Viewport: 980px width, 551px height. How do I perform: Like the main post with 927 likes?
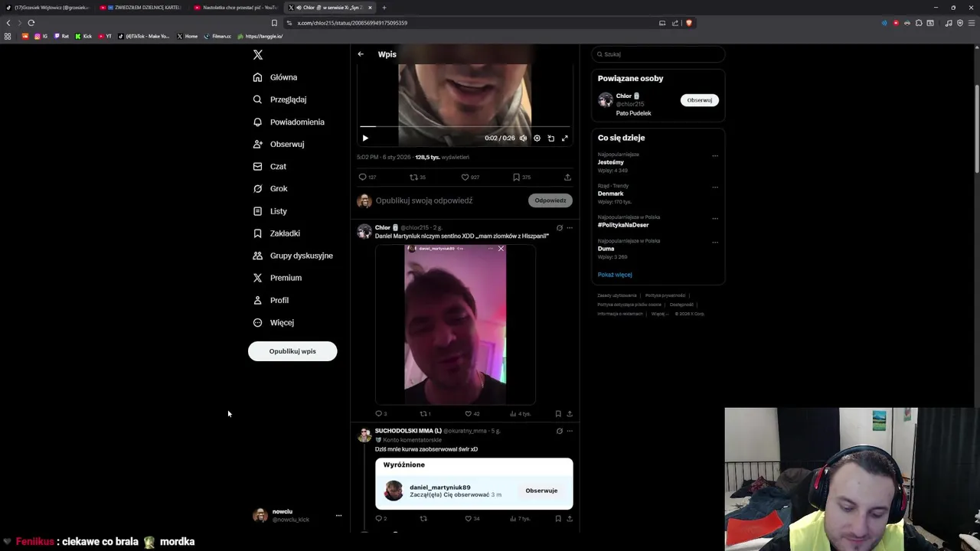click(x=469, y=177)
